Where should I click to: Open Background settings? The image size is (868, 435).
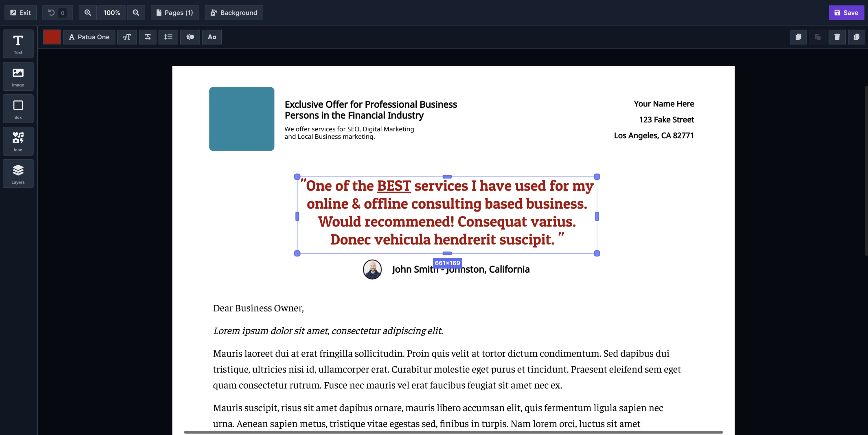[x=234, y=13]
